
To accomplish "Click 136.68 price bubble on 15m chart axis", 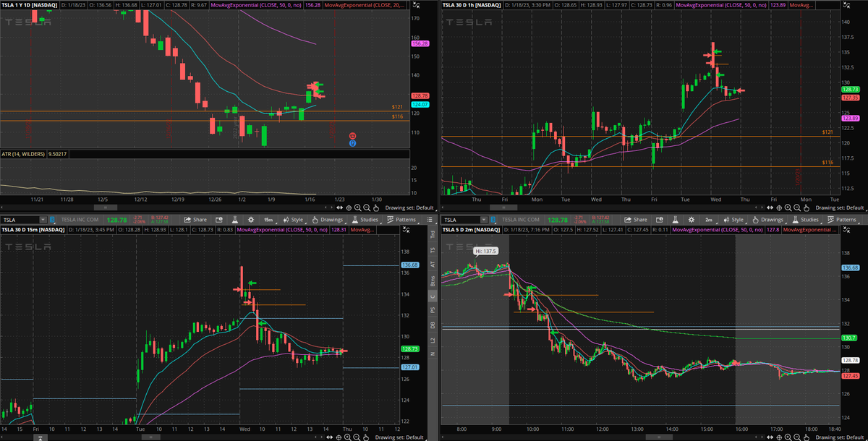I will tap(409, 265).
